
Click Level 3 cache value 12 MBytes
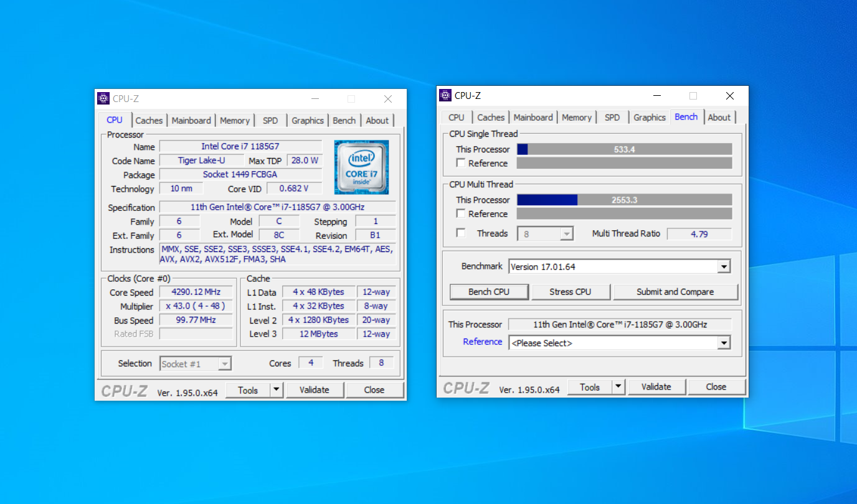319,334
